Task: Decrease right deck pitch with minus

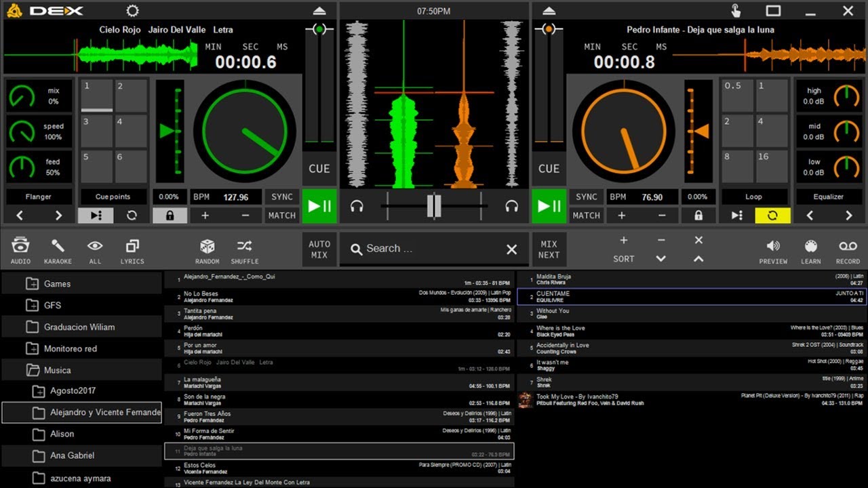Action: pos(662,216)
